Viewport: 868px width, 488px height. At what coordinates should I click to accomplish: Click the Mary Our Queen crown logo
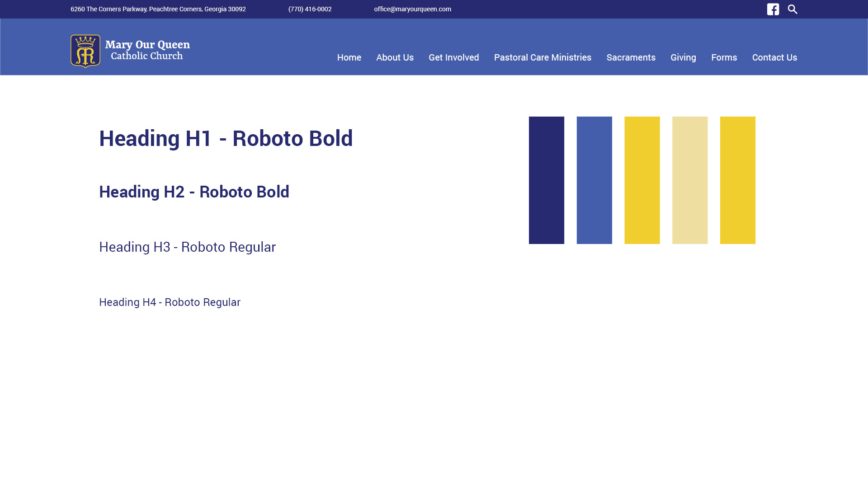(85, 51)
